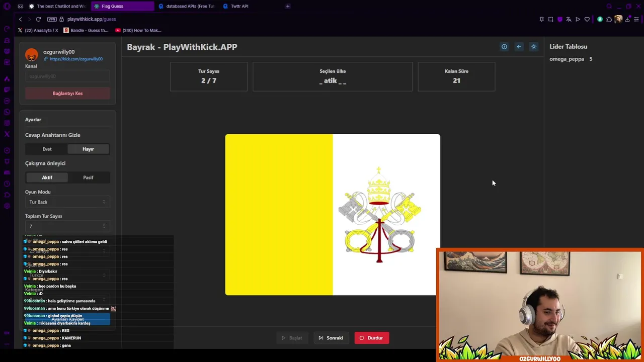
Task: Take a snapshot with the capture icon
Action: [550, 19]
